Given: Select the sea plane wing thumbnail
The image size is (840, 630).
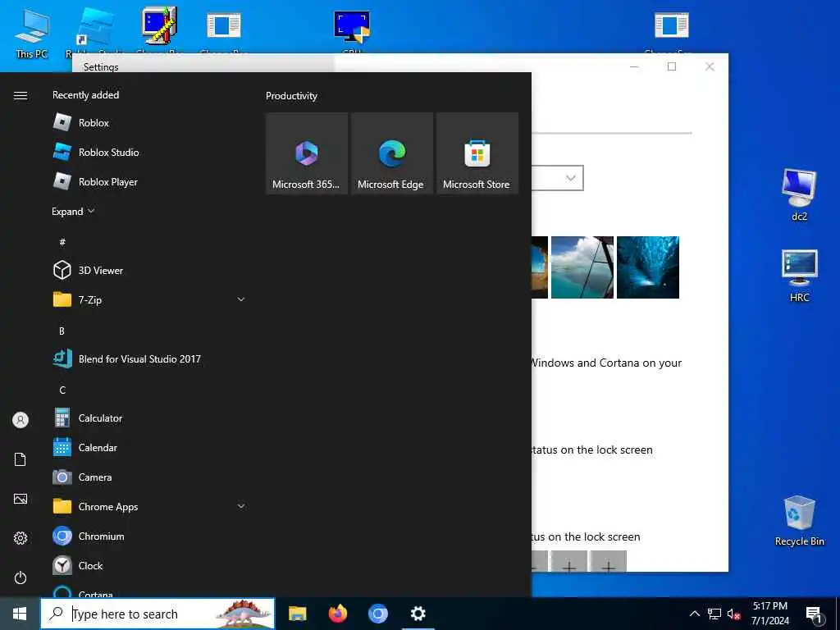Looking at the screenshot, I should pos(582,267).
